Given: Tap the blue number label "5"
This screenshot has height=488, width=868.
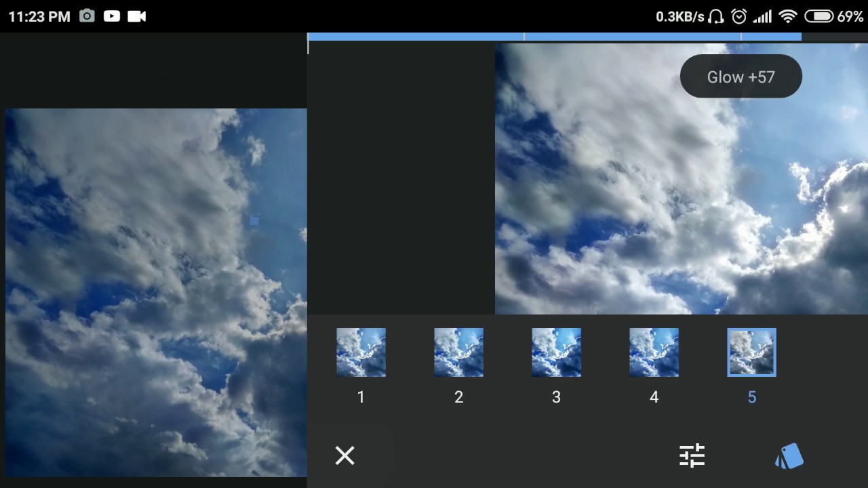Looking at the screenshot, I should (751, 397).
